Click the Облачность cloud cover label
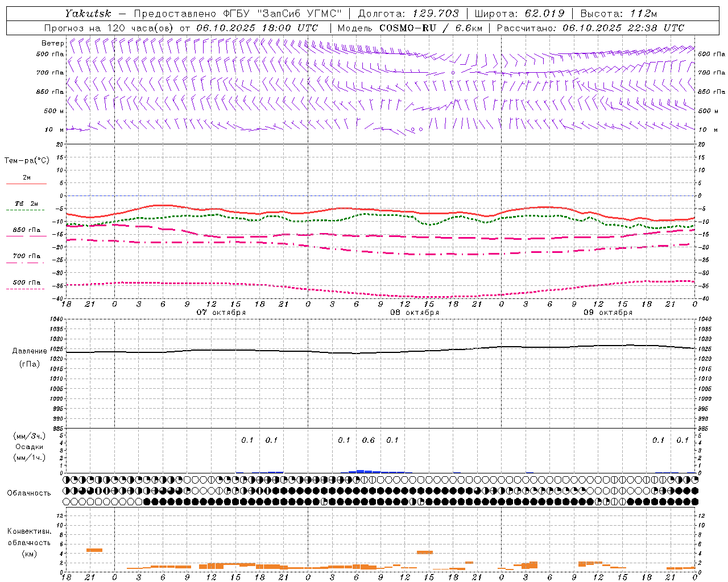This screenshot has height=582, width=728. [x=29, y=493]
